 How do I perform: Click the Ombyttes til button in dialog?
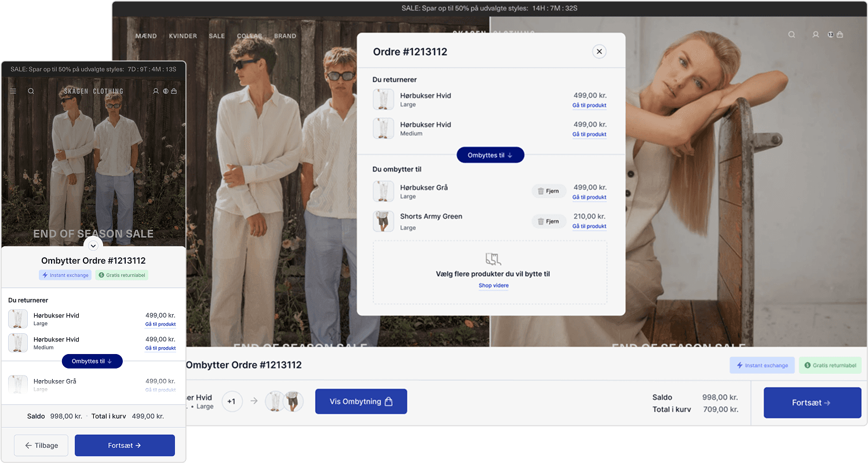pos(490,155)
